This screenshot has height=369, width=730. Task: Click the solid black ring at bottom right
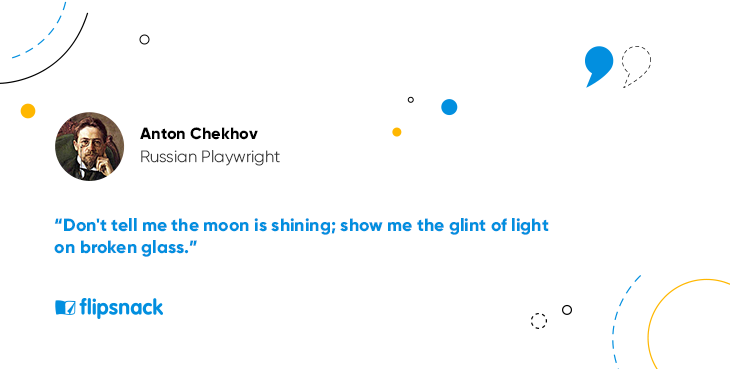[x=567, y=310]
